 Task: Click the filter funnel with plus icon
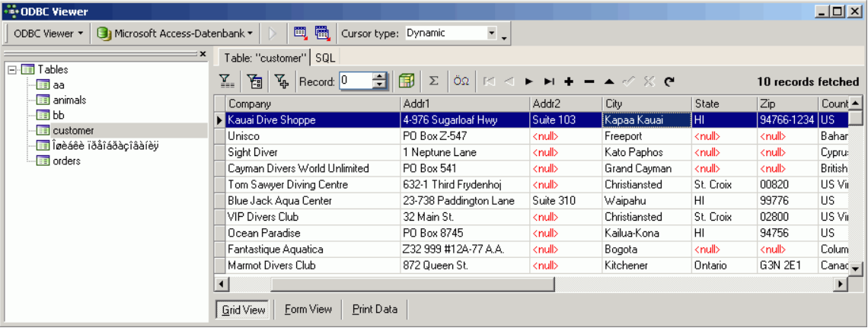(x=282, y=81)
